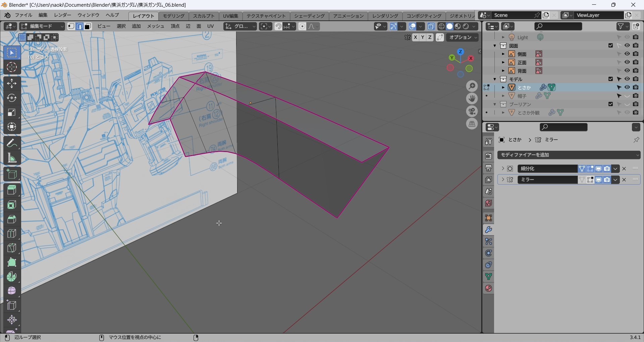This screenshot has width=644, height=342.
Task: Activate the Loop Cut tool
Action: point(12,233)
